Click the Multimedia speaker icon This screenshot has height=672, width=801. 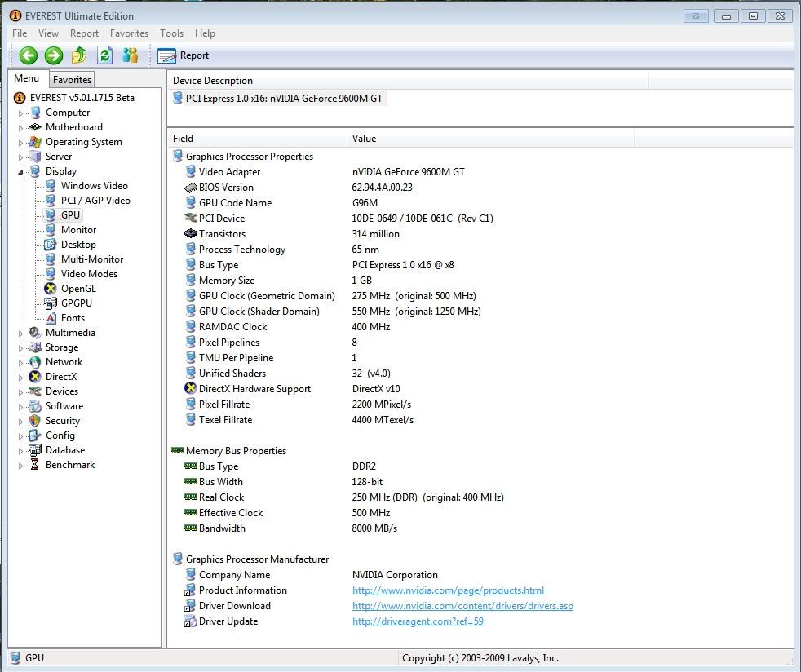(x=35, y=333)
